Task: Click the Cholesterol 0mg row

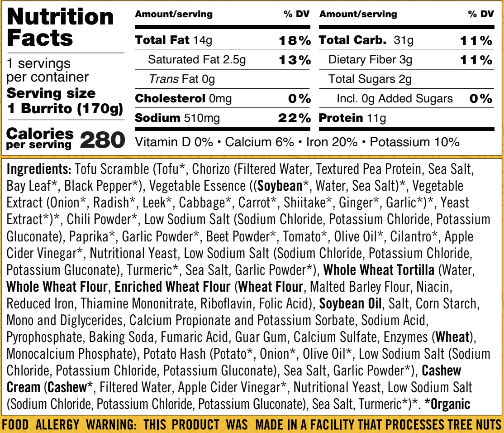Action: [223, 98]
